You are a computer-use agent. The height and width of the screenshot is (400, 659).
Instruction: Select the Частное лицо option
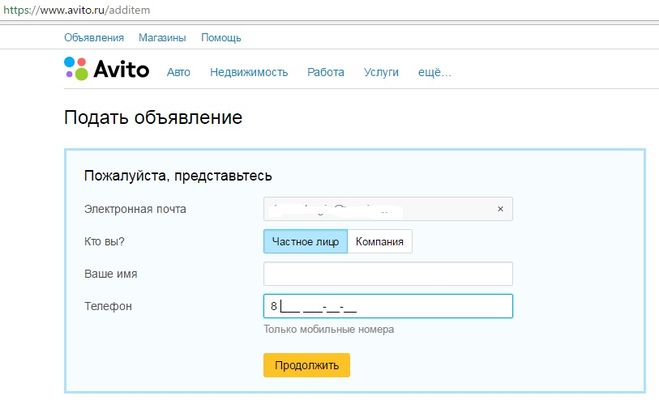305,242
